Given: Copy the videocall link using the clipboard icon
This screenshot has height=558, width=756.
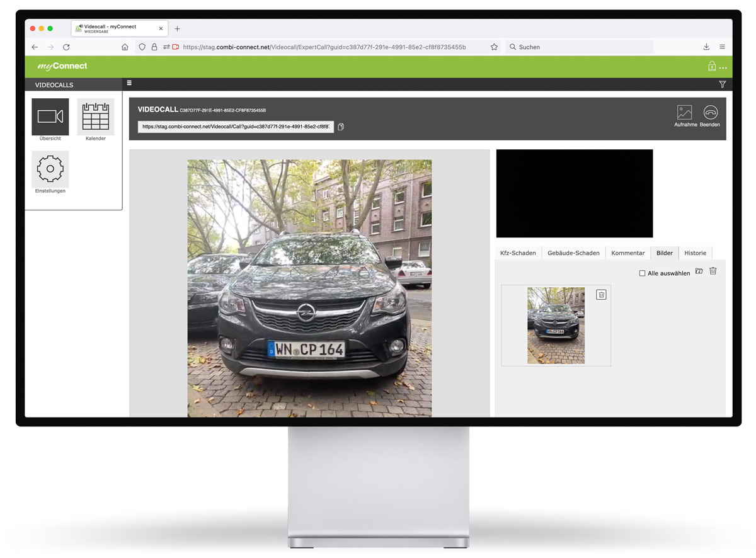Looking at the screenshot, I should click(340, 126).
